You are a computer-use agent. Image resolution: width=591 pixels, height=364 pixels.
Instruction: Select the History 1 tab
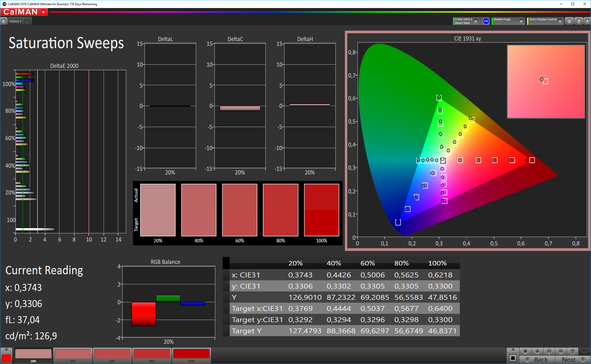click(15, 21)
